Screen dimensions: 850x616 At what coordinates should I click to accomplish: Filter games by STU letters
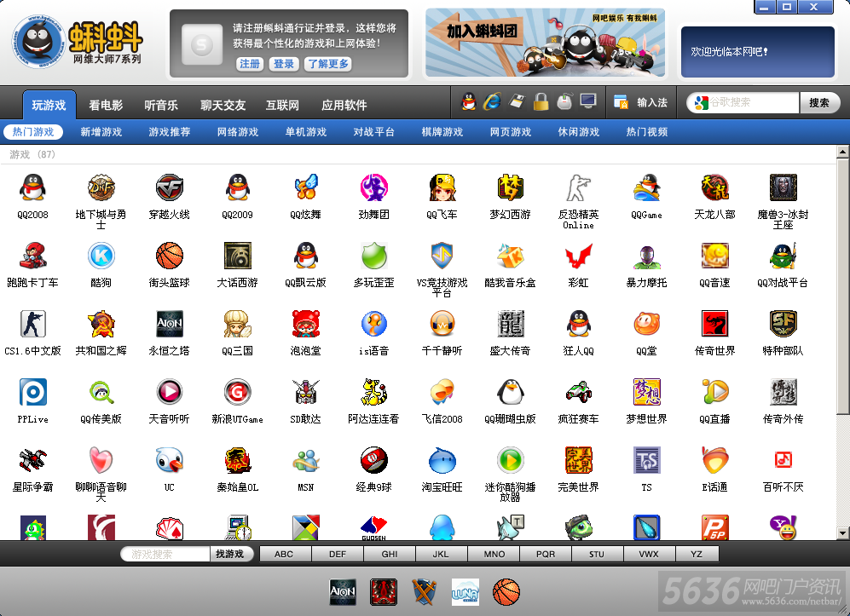pyautogui.click(x=597, y=554)
